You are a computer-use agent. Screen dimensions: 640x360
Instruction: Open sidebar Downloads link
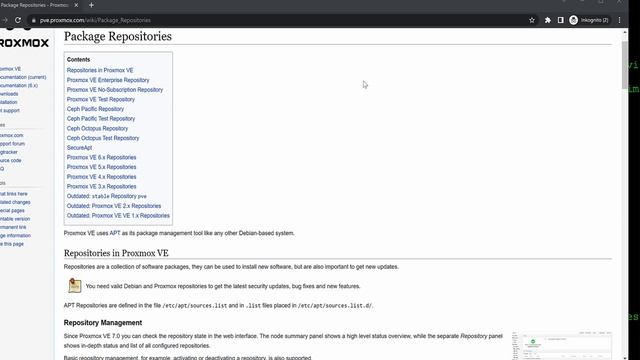click(9, 94)
